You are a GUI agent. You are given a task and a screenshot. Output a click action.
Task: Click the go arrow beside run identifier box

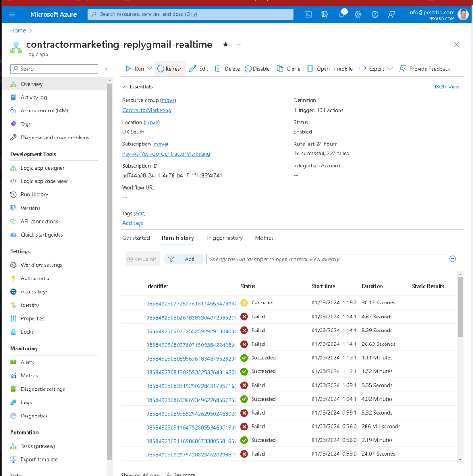[x=453, y=259]
